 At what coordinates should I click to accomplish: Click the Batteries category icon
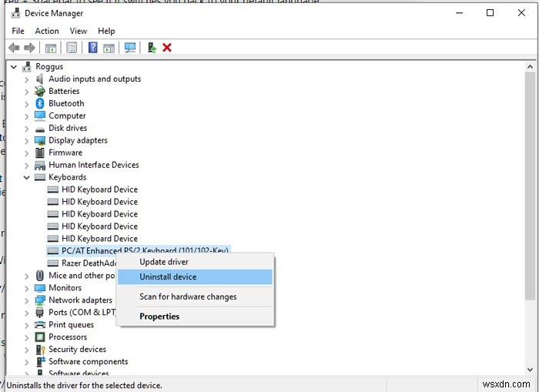coord(40,91)
